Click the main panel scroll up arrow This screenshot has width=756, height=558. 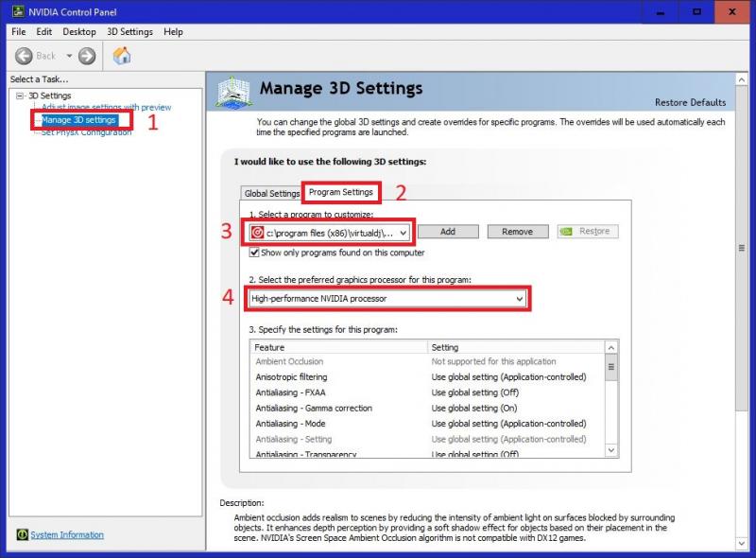(742, 79)
